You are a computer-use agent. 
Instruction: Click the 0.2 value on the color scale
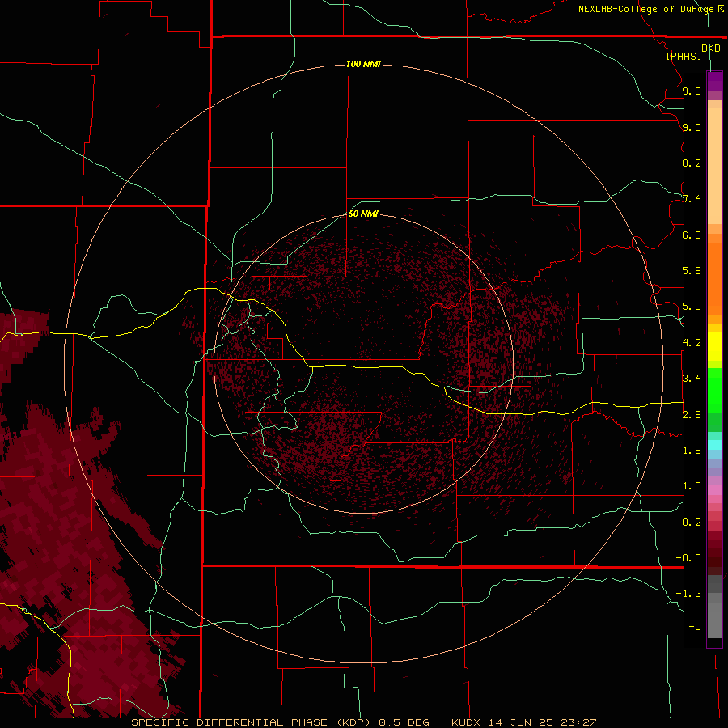click(x=692, y=523)
